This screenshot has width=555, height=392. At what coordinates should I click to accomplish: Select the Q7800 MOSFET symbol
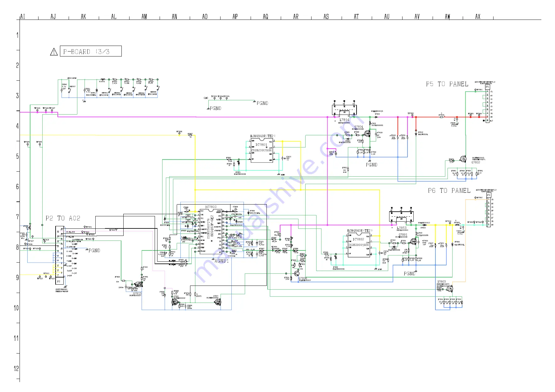[x=175, y=302]
